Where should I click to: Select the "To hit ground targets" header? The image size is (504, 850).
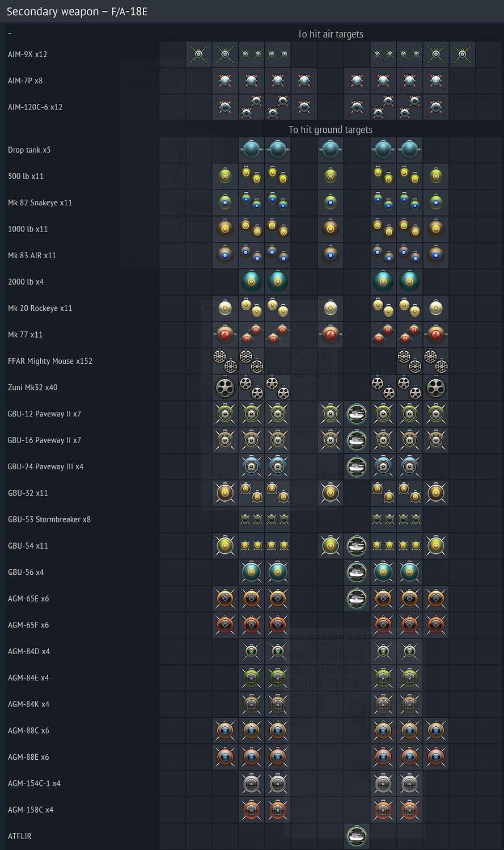(330, 130)
